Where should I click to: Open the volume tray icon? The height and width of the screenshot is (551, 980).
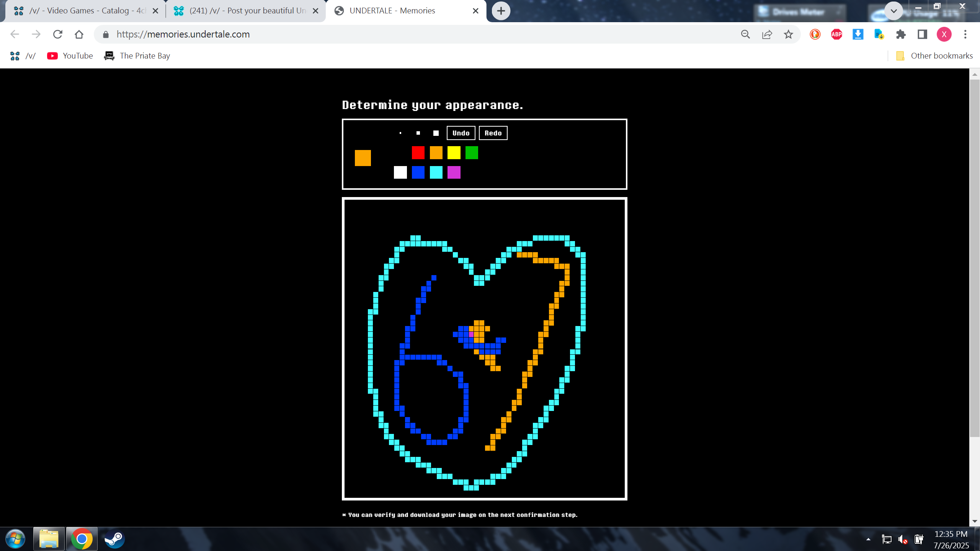click(x=903, y=540)
